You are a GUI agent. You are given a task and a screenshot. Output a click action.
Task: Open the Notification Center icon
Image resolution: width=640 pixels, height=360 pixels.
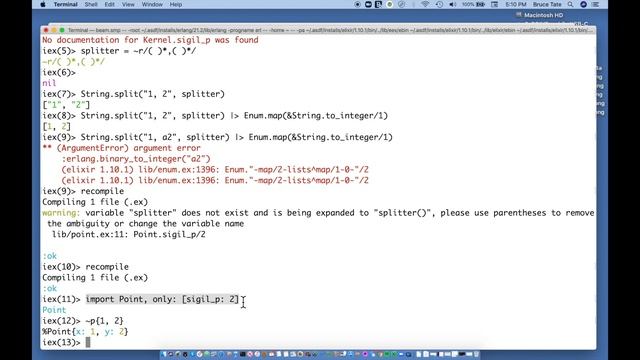pos(596,4)
